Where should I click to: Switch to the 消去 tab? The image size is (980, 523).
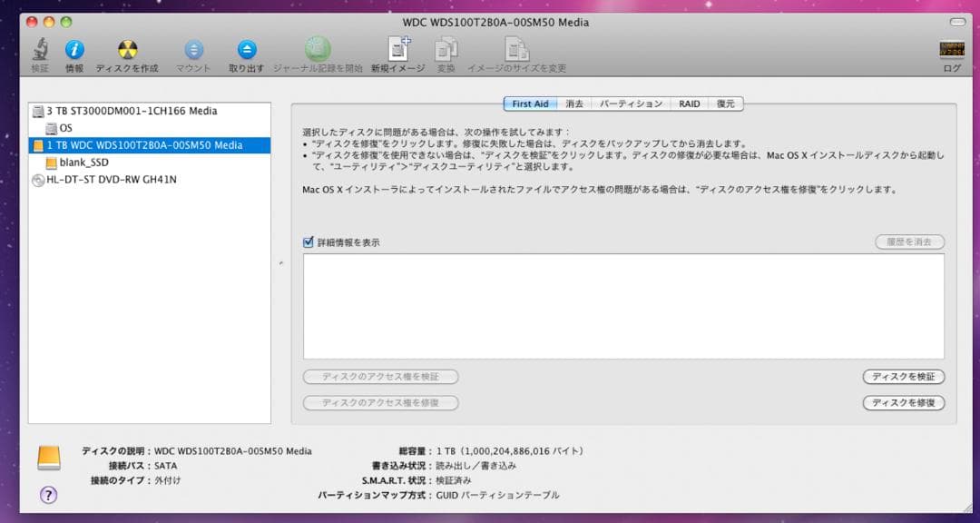[574, 104]
